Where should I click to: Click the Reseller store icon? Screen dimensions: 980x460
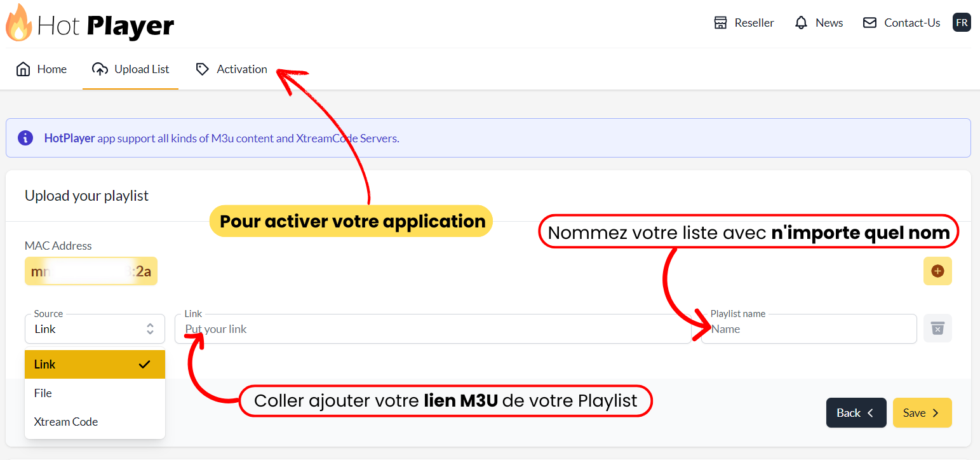(720, 23)
